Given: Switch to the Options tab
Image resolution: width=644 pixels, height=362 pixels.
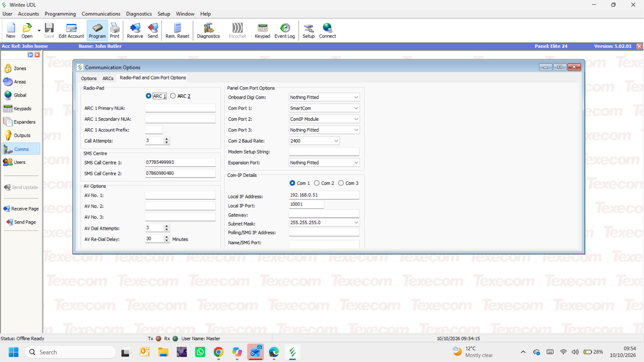Looking at the screenshot, I should coord(89,78).
